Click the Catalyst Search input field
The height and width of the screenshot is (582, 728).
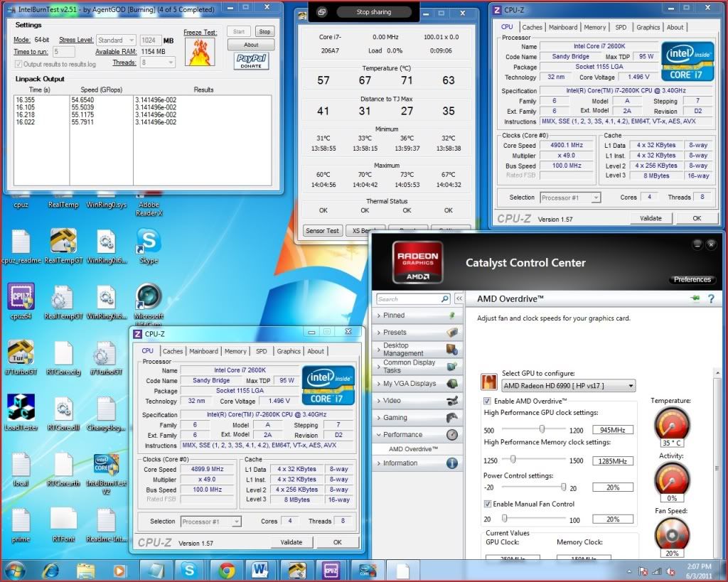tap(409, 299)
